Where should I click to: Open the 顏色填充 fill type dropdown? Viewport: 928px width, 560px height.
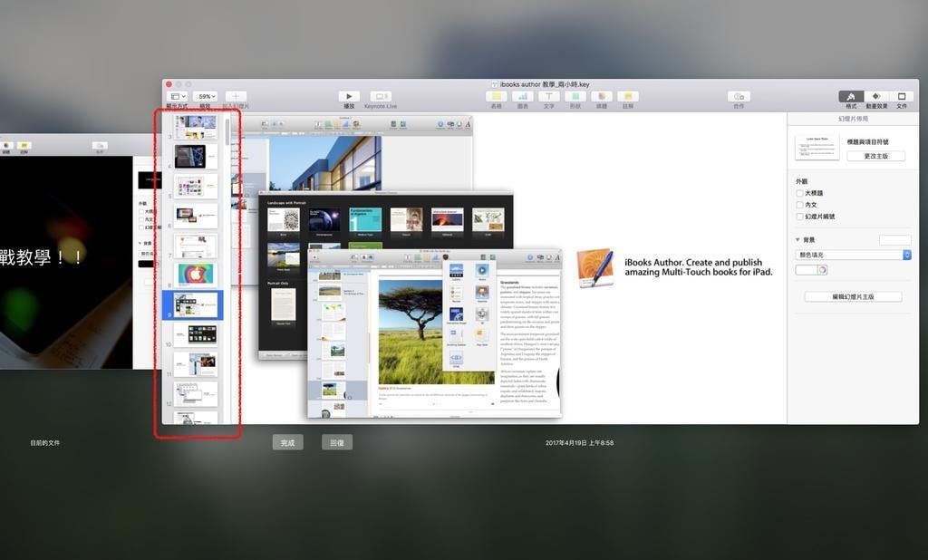(853, 255)
